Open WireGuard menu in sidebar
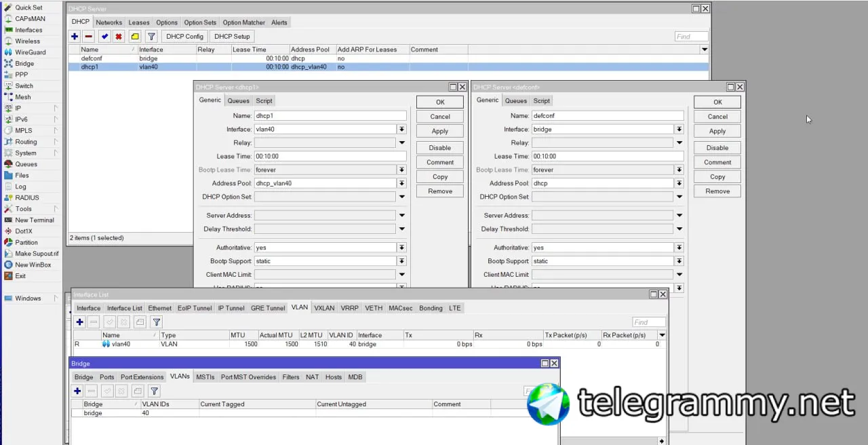This screenshot has width=868, height=445. click(31, 52)
